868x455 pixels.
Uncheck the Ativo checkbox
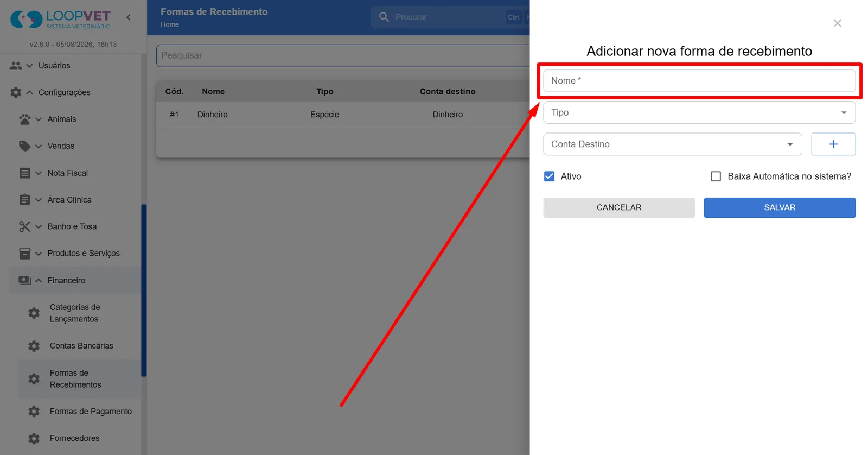549,176
